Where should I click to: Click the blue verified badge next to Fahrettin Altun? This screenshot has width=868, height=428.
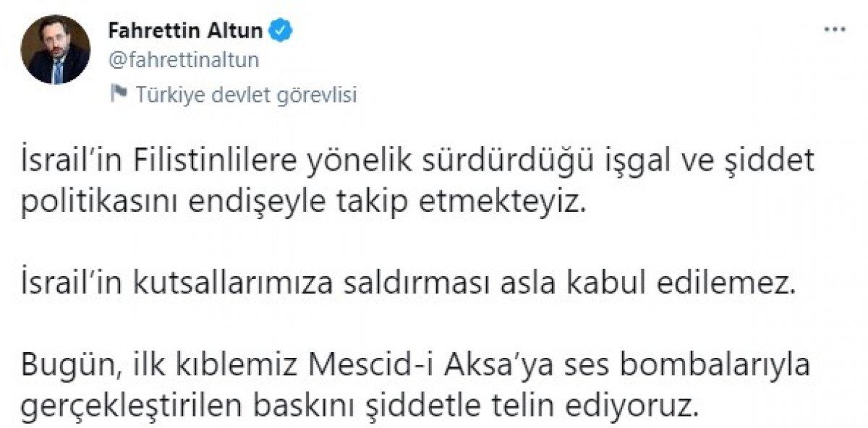pos(281,29)
